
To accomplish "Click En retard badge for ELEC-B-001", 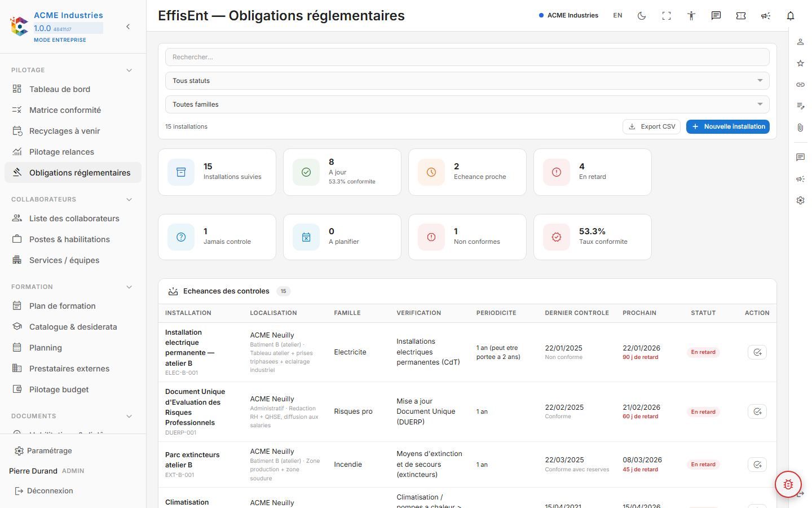I will 703,352.
